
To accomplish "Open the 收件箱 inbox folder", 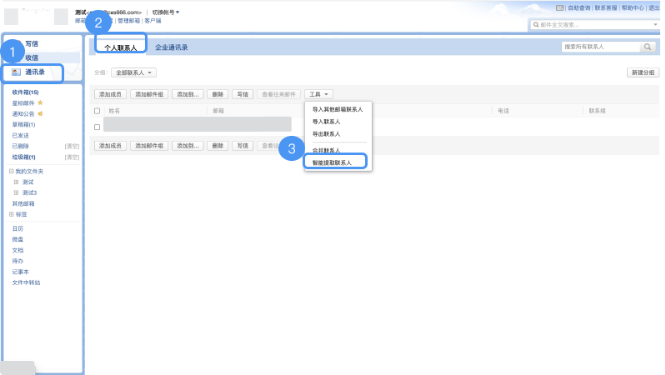I will click(25, 92).
